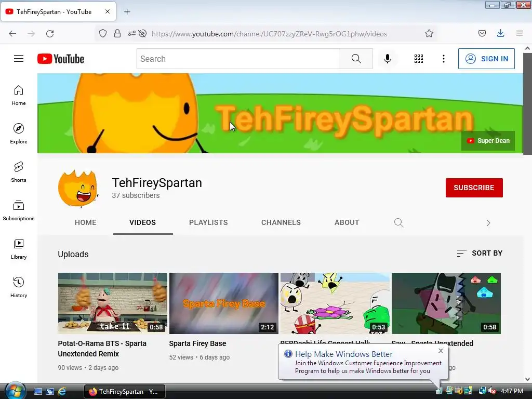The height and width of the screenshot is (399, 532).
Task: Click the search magnifier button
Action: pyautogui.click(x=356, y=59)
